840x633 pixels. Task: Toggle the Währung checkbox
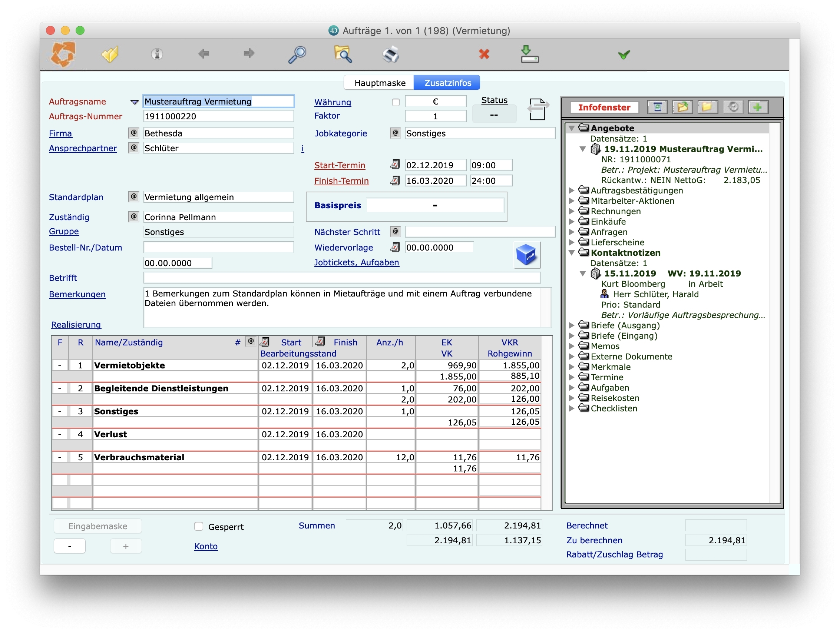(396, 102)
